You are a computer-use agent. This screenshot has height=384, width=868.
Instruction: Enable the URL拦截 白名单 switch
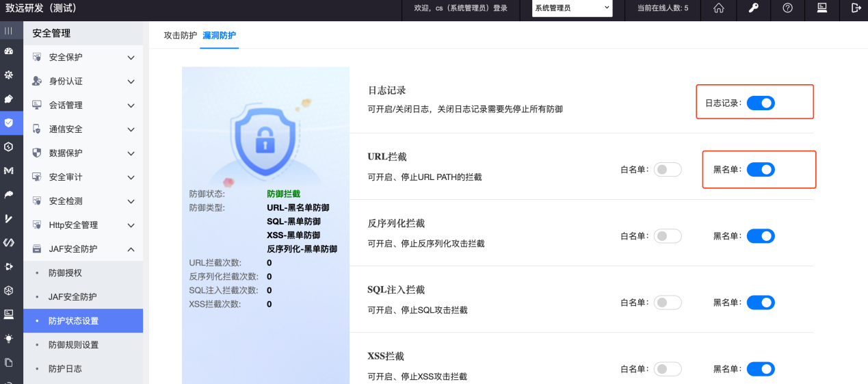(668, 169)
